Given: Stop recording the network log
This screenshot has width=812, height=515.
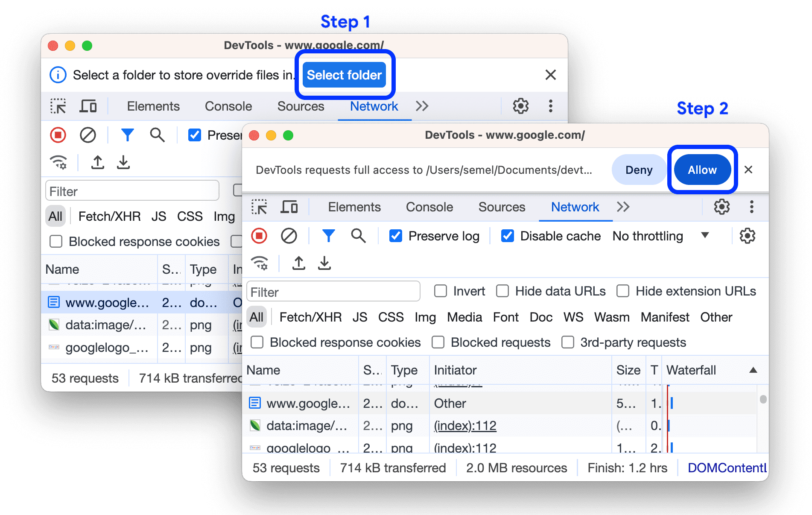Looking at the screenshot, I should (259, 236).
